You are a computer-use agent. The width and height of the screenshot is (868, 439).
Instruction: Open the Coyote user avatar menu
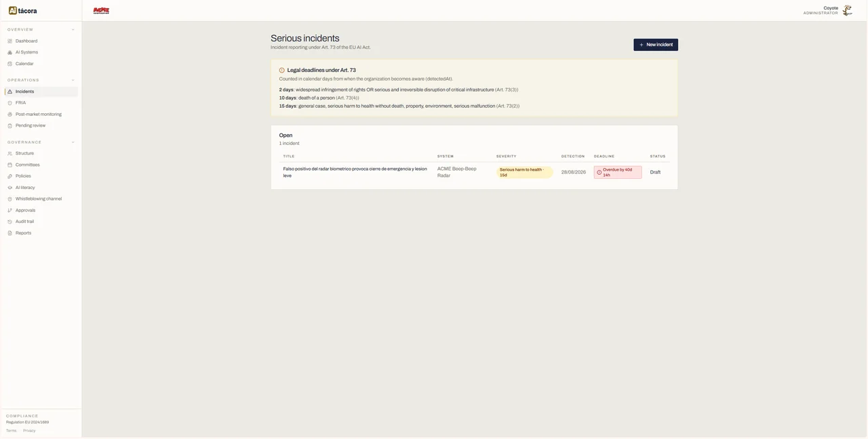(x=847, y=11)
